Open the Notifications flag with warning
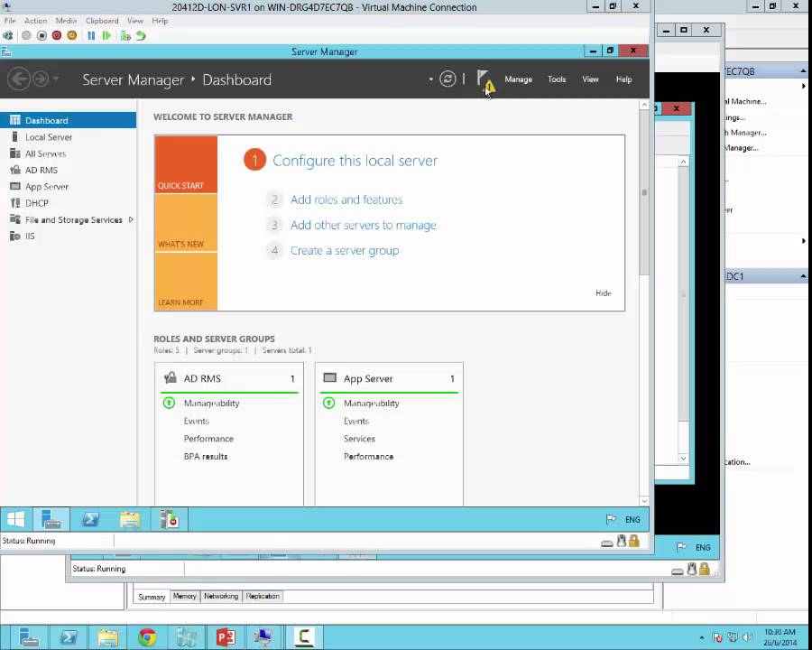Screen dimensions: 812x650 [x=485, y=81]
